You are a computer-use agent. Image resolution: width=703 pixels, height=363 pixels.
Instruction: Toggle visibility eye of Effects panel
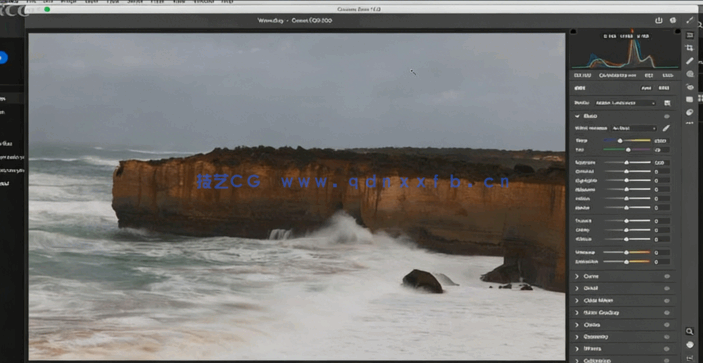[667, 349]
